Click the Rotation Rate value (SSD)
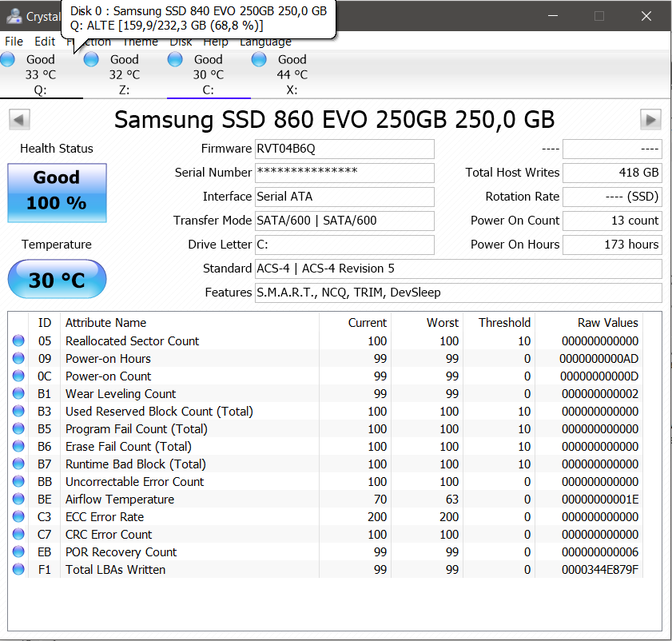The image size is (672, 641). [x=612, y=197]
